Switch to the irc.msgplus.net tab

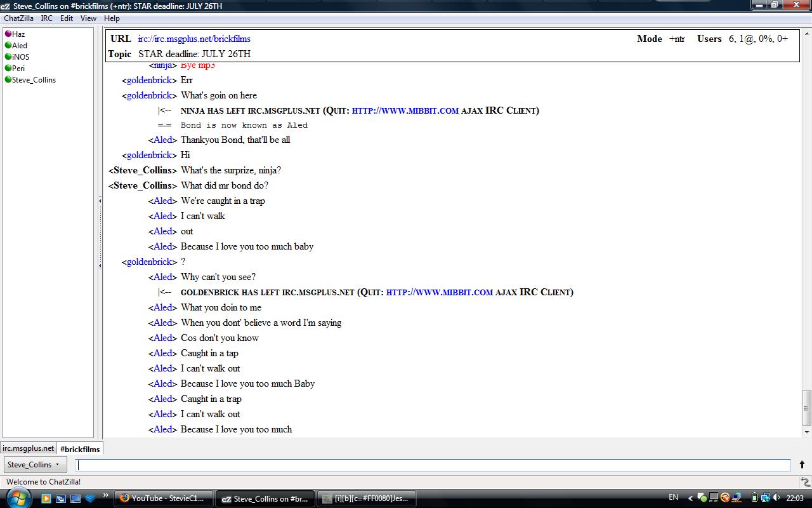pyautogui.click(x=29, y=448)
